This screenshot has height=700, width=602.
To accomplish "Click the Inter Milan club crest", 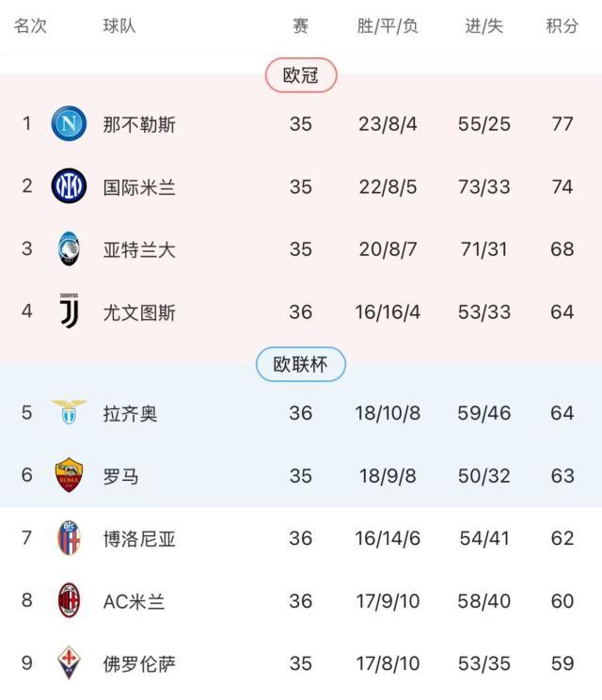I will (x=69, y=187).
